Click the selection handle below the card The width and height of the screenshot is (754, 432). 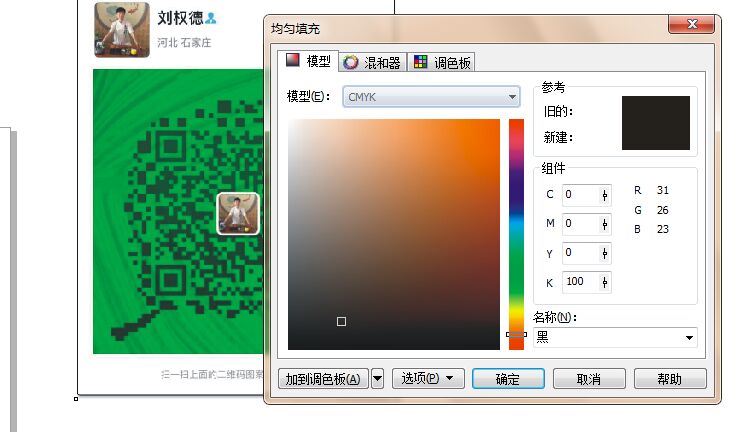point(76,398)
